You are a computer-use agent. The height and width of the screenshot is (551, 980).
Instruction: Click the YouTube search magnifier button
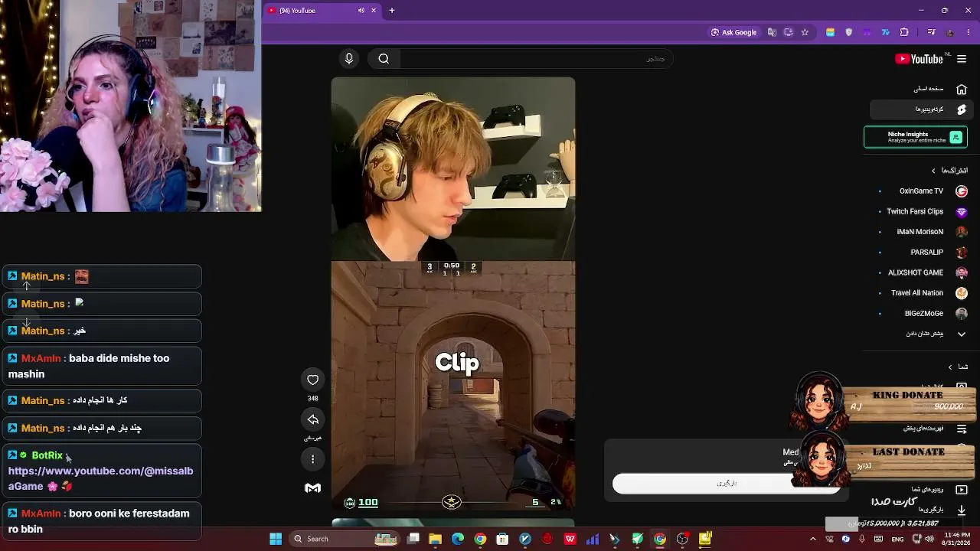(384, 58)
